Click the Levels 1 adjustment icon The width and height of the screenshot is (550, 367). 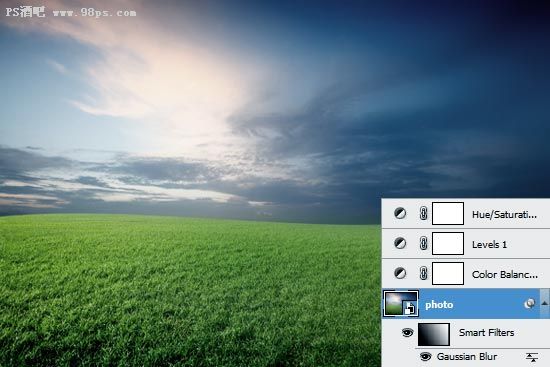400,243
